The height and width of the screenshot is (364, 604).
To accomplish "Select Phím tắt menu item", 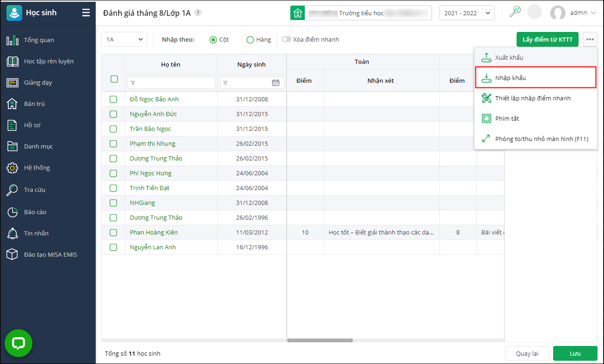I will click(536, 118).
